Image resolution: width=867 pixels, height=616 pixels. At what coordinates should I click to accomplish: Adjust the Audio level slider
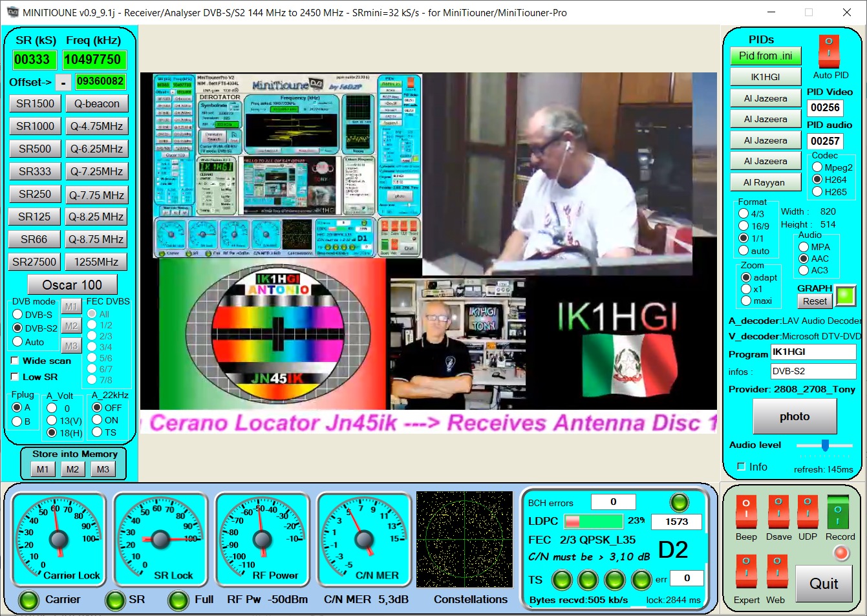pyautogui.click(x=825, y=445)
